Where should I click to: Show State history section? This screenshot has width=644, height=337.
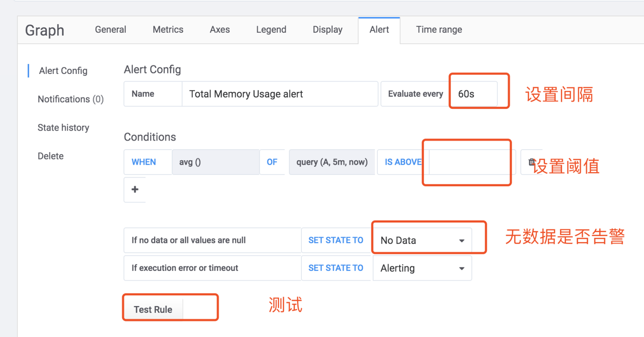tap(63, 128)
